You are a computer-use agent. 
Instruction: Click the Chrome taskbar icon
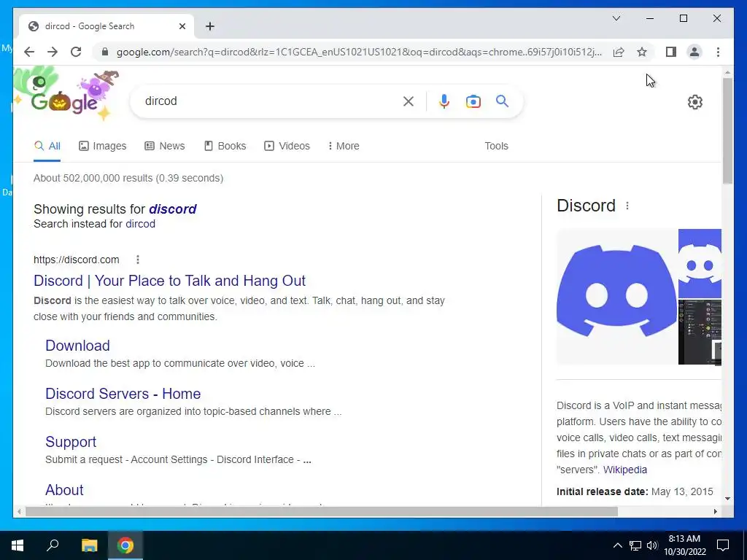point(125,545)
